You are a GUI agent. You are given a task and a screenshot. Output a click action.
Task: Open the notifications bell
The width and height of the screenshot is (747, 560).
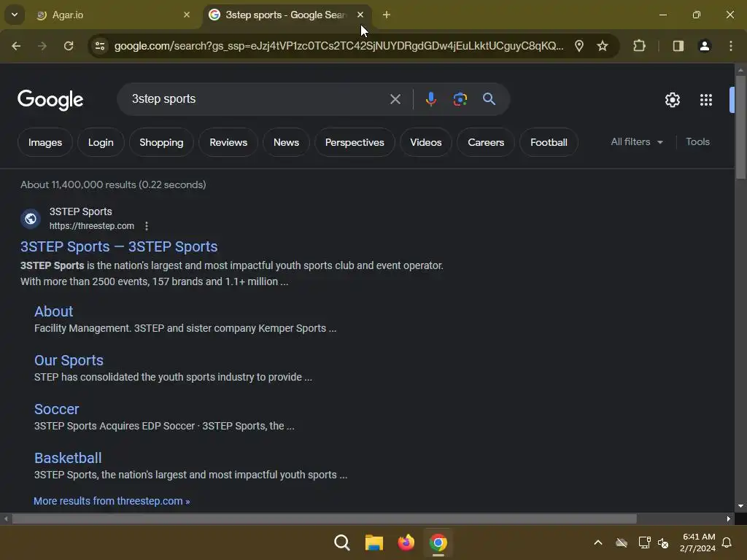[x=727, y=542]
